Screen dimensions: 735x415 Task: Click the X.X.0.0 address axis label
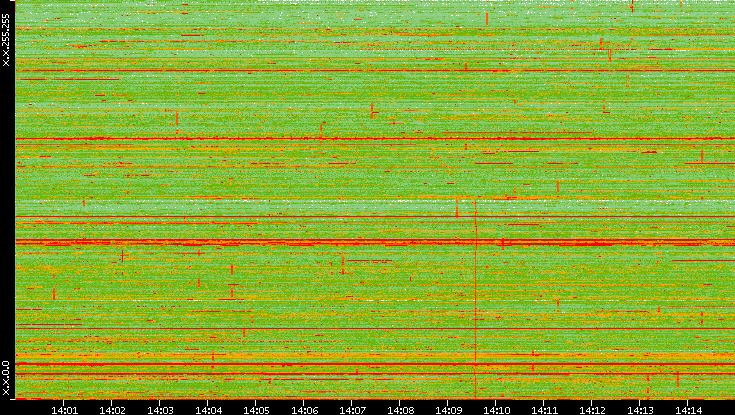click(6, 378)
